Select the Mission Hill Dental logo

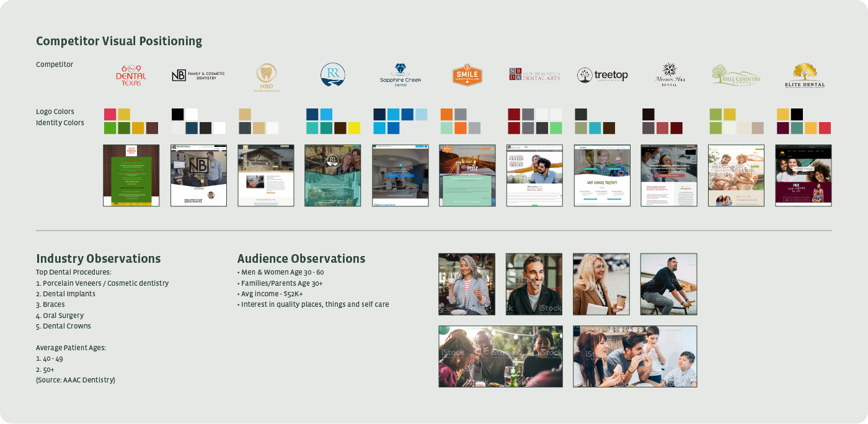click(669, 74)
